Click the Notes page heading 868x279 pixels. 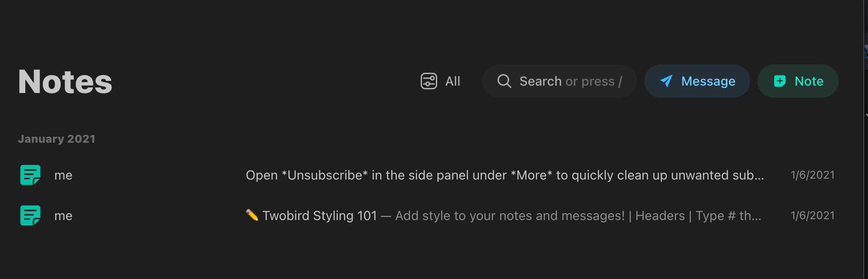click(x=65, y=82)
